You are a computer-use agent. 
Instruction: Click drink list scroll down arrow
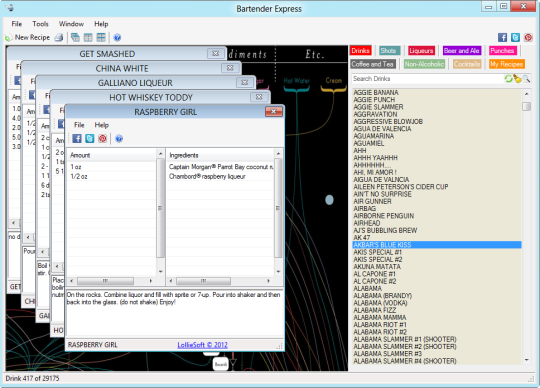tap(526, 360)
